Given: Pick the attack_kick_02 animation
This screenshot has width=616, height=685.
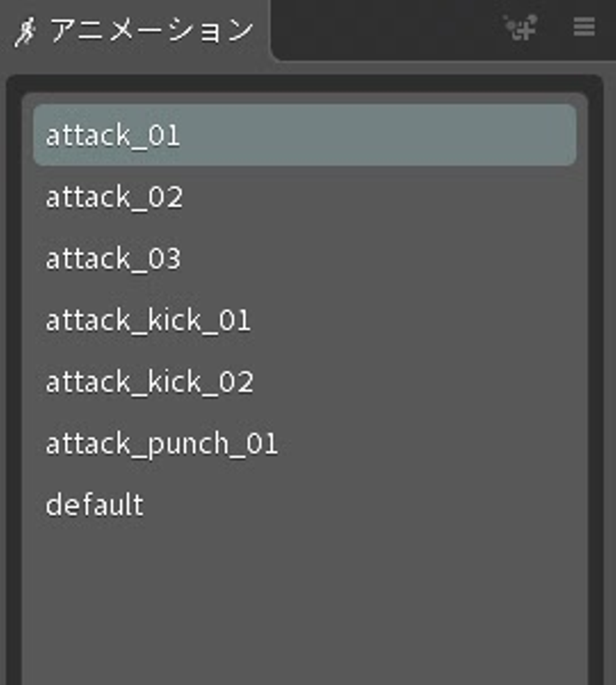Looking at the screenshot, I should 150,382.
